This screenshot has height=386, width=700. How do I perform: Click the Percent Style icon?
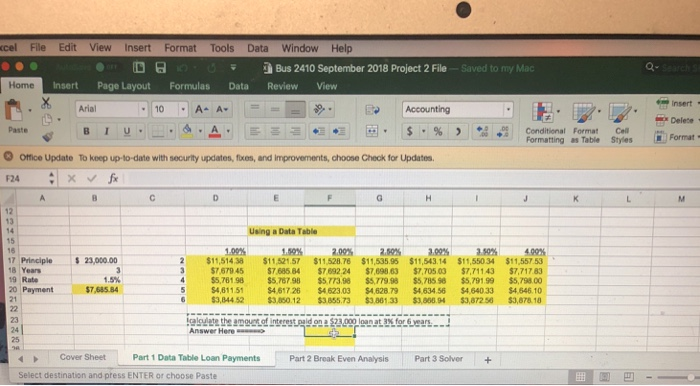point(438,132)
